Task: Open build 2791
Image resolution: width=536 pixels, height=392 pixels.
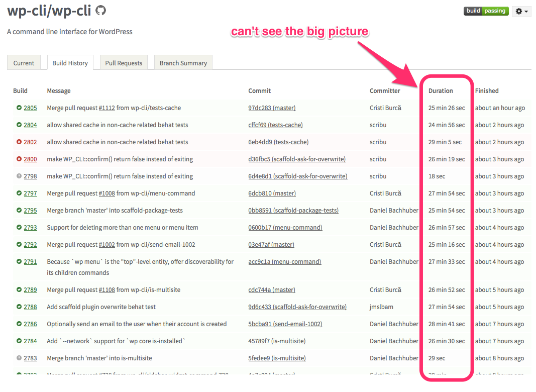Action: point(31,262)
